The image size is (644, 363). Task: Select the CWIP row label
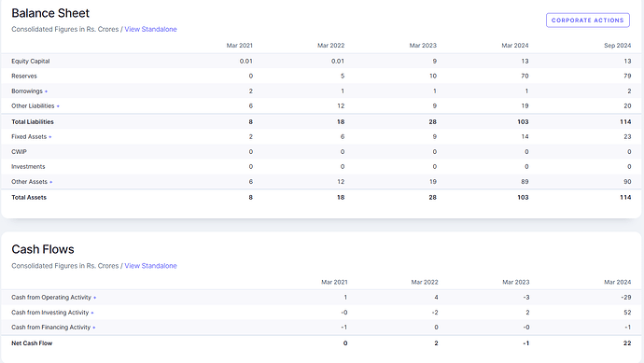click(19, 152)
